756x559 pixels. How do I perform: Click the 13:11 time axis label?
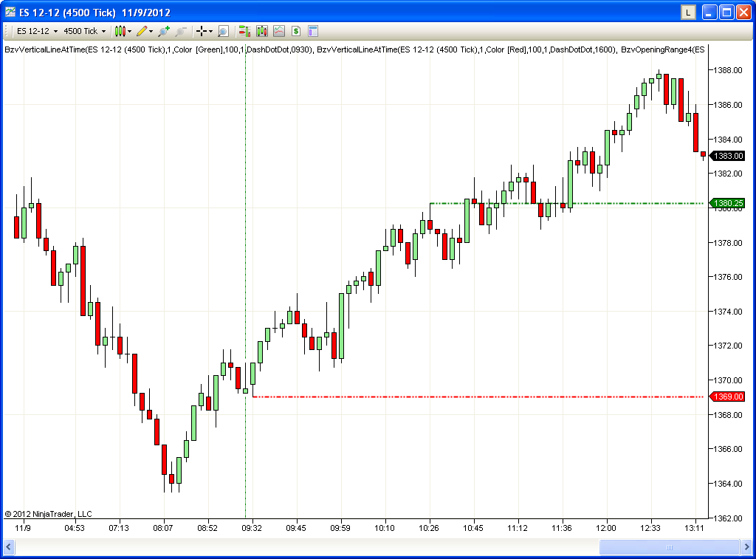pyautogui.click(x=694, y=528)
